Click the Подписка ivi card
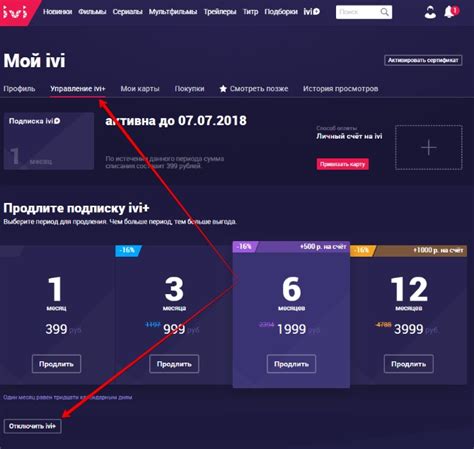The width and height of the screenshot is (474, 449). point(49,141)
